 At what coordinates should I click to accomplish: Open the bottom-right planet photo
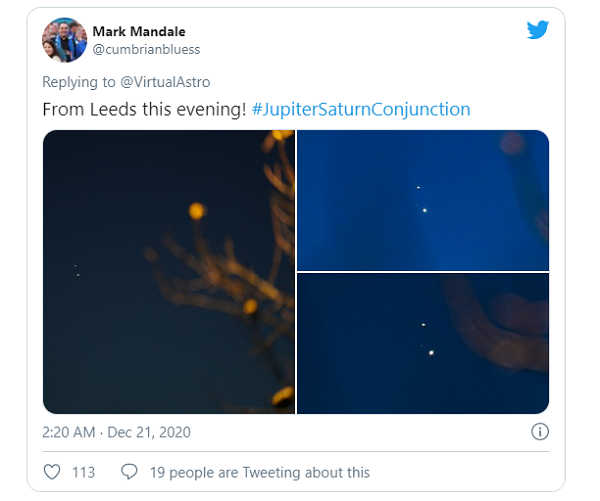point(423,343)
